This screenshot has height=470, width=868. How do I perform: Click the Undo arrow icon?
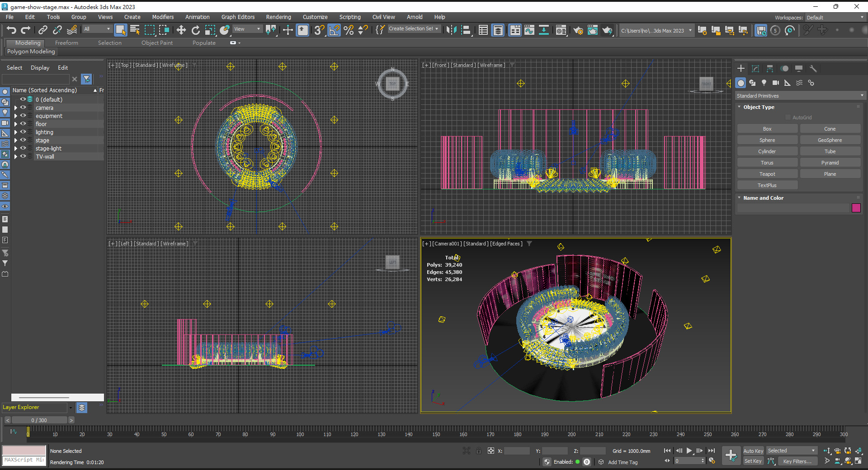tap(11, 30)
